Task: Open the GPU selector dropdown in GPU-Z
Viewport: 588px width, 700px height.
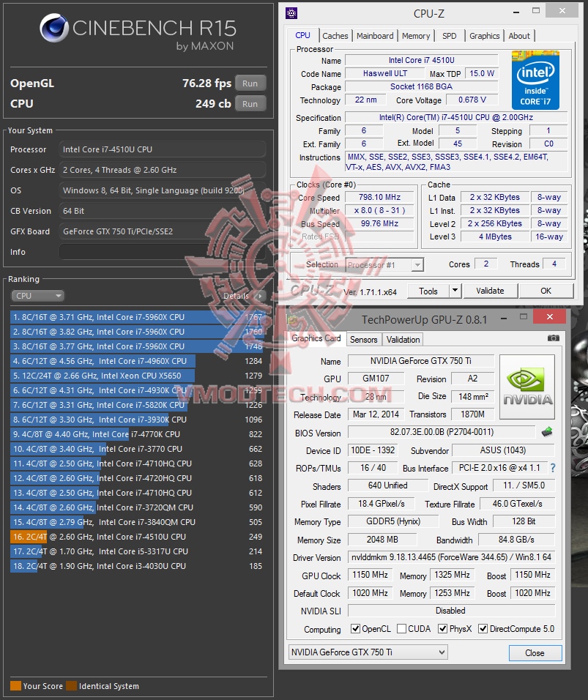Action: [368, 652]
